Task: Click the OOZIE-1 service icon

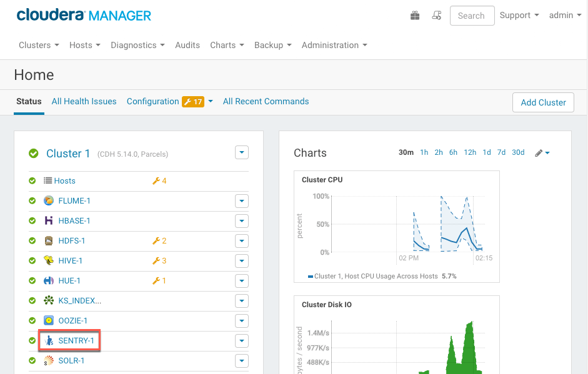Action: point(49,320)
